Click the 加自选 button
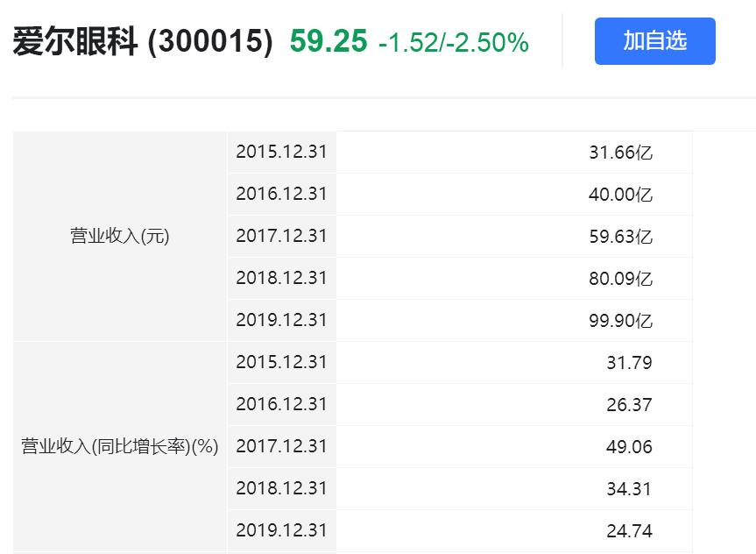 tap(654, 40)
